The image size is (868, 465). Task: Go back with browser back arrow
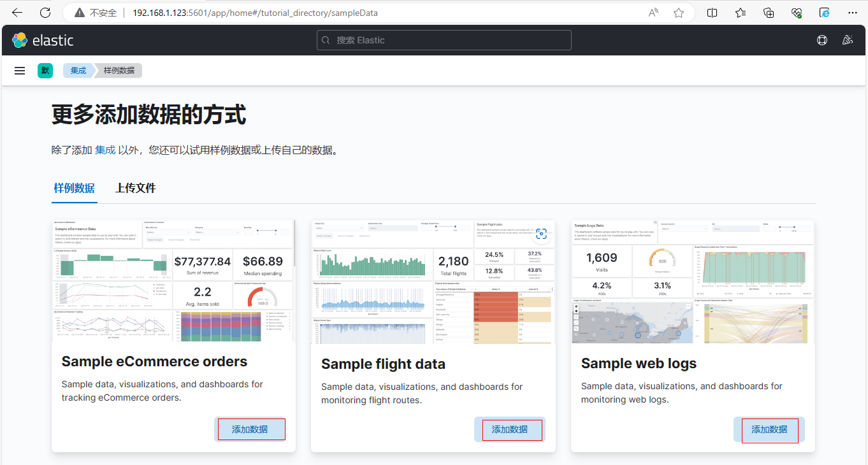(x=17, y=13)
